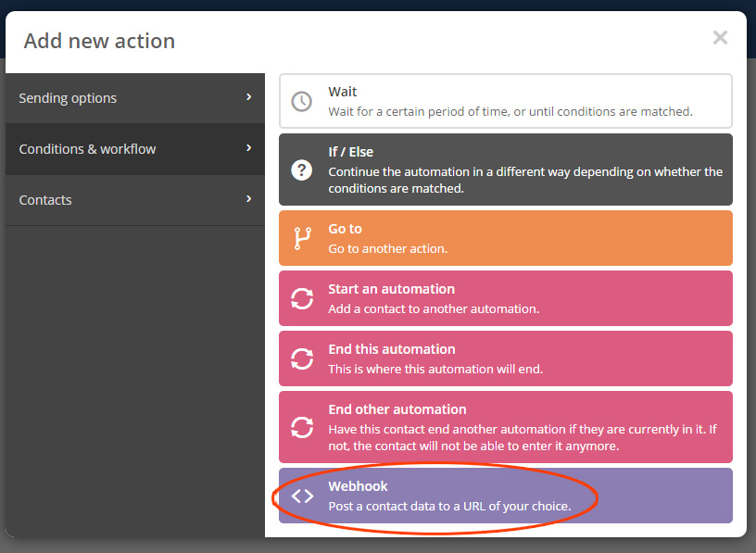Click the refresh icon on Start an automation

302,298
